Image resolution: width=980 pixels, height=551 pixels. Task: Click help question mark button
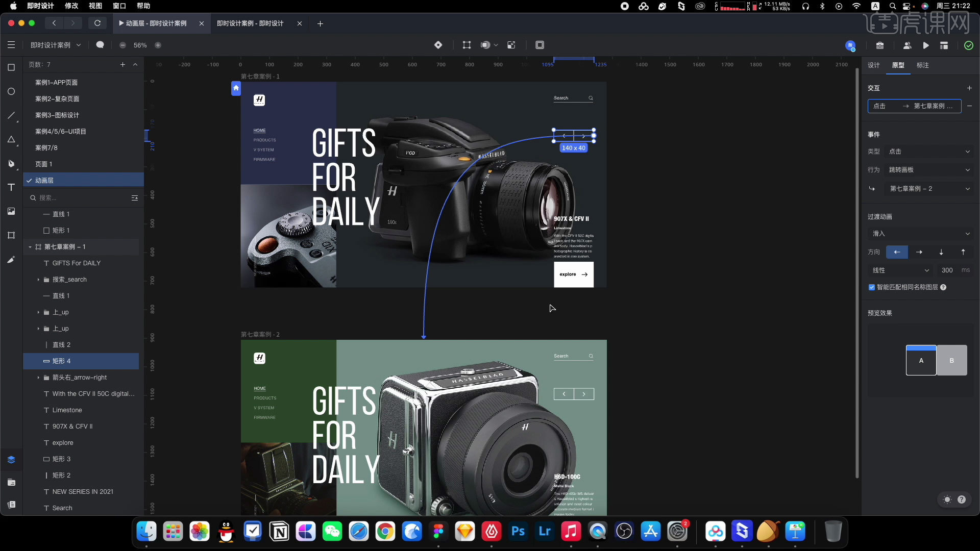962,499
